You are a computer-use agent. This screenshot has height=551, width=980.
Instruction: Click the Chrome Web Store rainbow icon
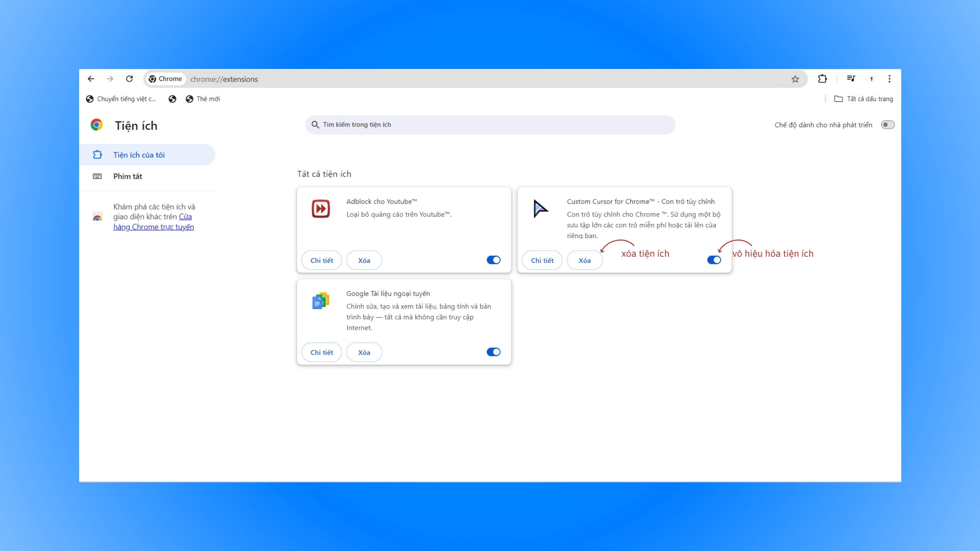(x=98, y=217)
